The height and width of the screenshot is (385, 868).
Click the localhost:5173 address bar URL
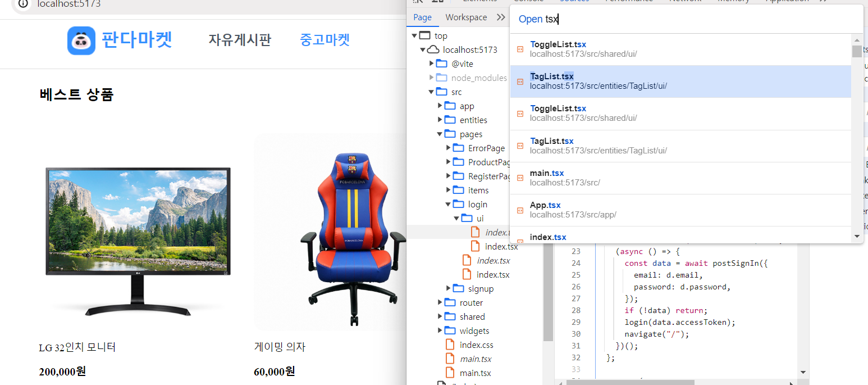click(x=69, y=4)
